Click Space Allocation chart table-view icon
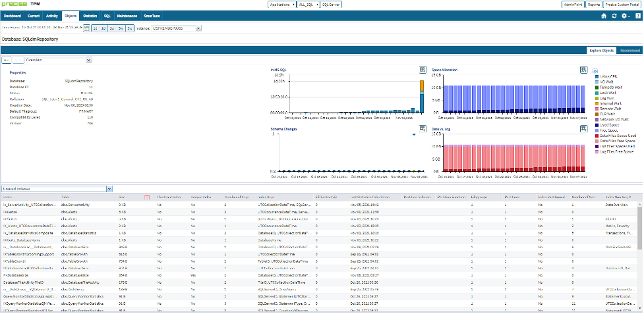Viewport: 644px width, 314px height. tap(583, 70)
